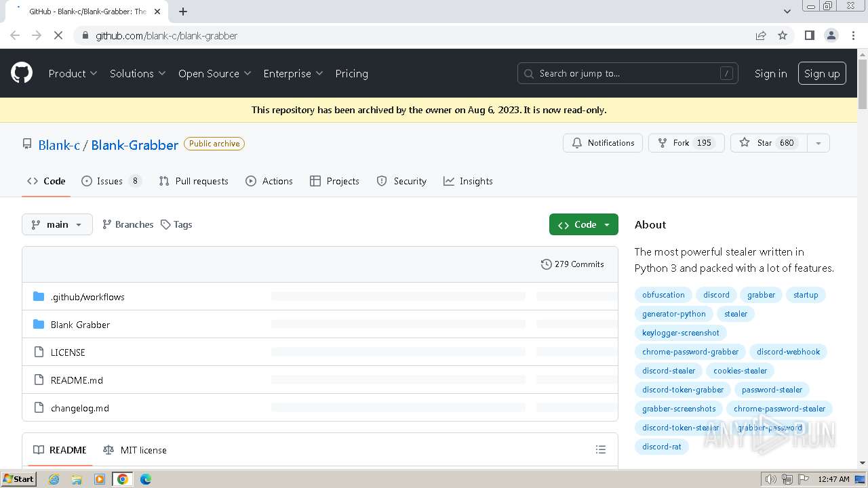Open the star lists dropdown arrow

(x=818, y=143)
